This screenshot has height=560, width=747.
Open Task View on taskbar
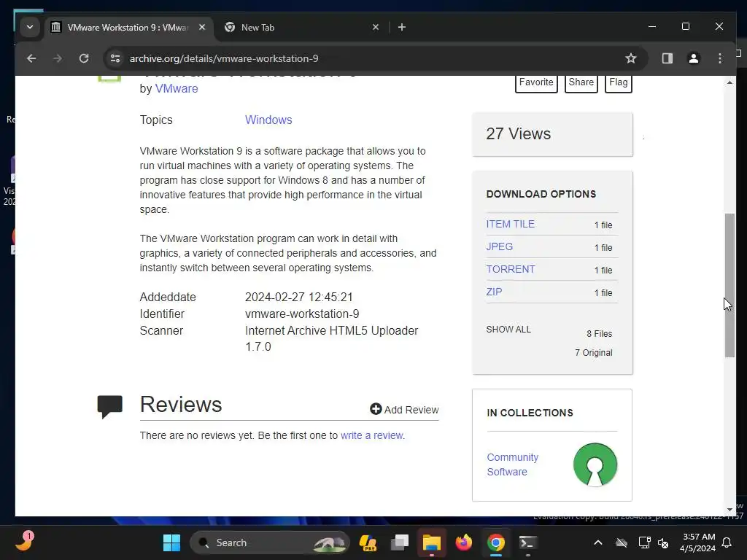pos(399,542)
